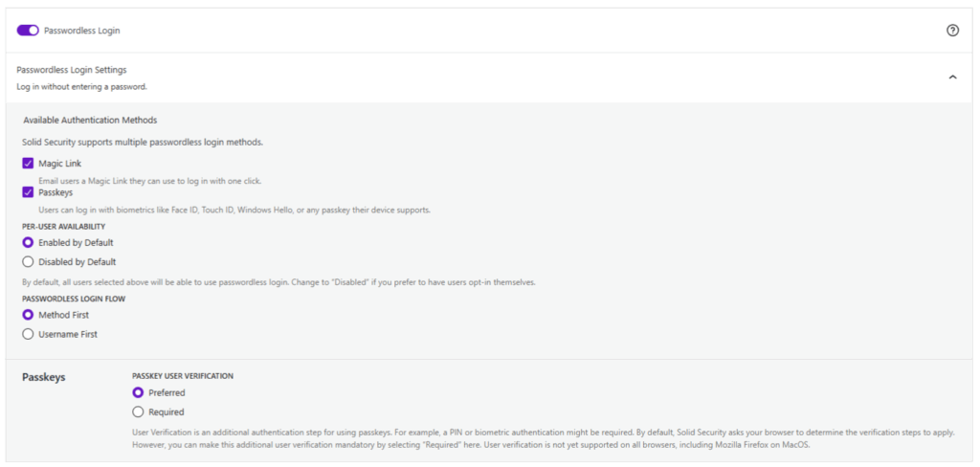The image size is (980, 467).
Task: Uncheck the Passkeys checkbox
Action: tap(28, 192)
